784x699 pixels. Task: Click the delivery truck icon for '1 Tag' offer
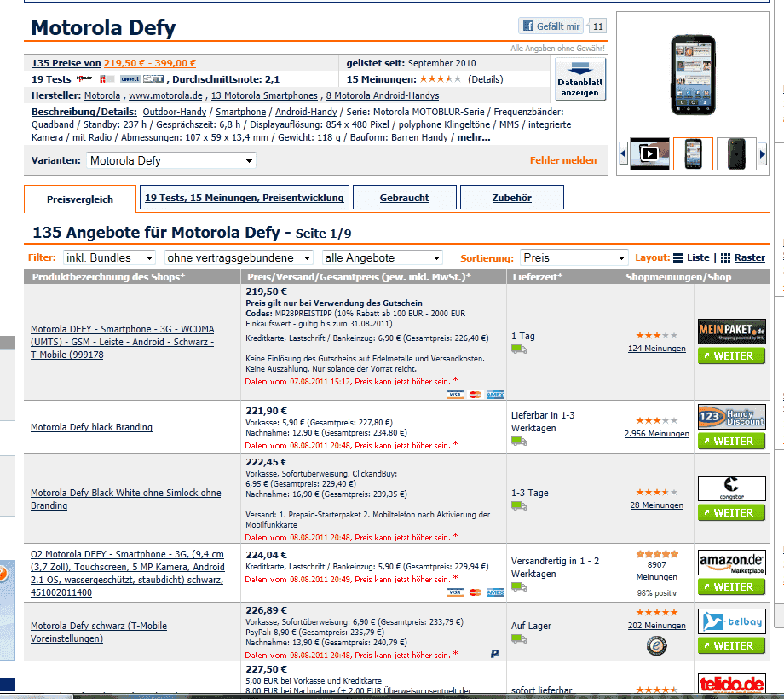[519, 349]
